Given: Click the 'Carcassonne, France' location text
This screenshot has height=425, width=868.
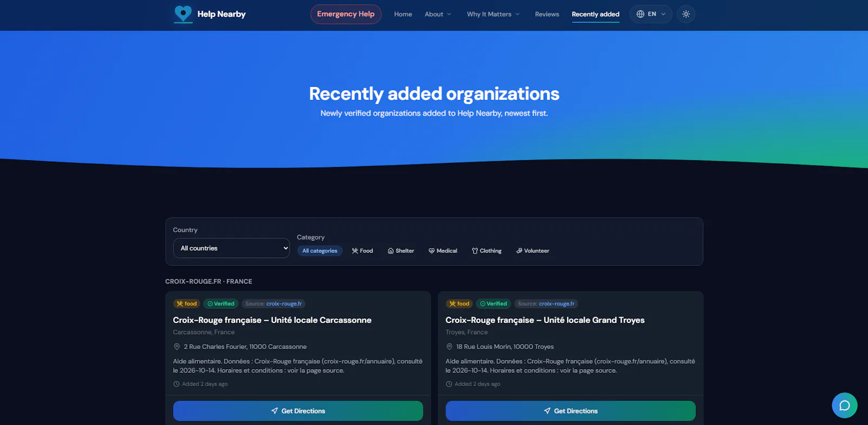Looking at the screenshot, I should pyautogui.click(x=204, y=332).
